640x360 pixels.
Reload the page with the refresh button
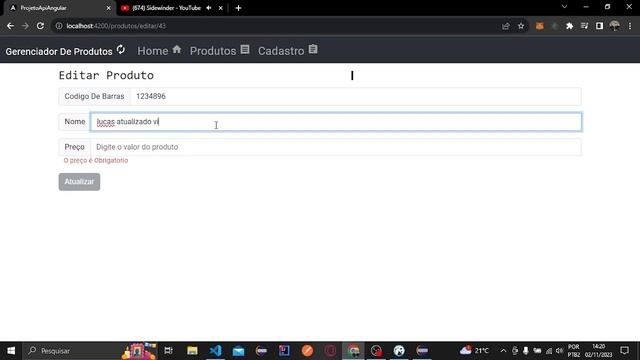tap(40, 26)
